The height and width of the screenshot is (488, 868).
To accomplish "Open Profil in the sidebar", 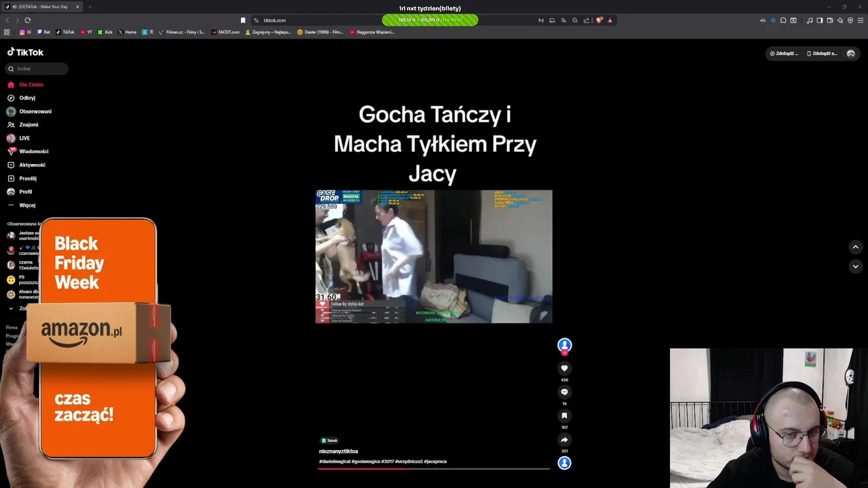I will point(19,192).
